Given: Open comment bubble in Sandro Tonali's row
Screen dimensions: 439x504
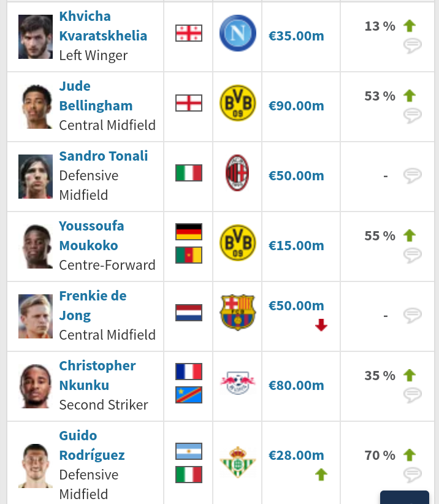Looking at the screenshot, I should pos(412,175).
